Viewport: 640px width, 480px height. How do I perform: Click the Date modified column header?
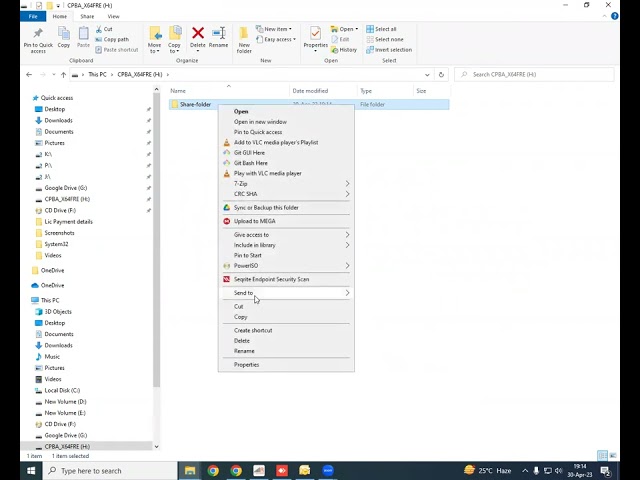pos(323,91)
